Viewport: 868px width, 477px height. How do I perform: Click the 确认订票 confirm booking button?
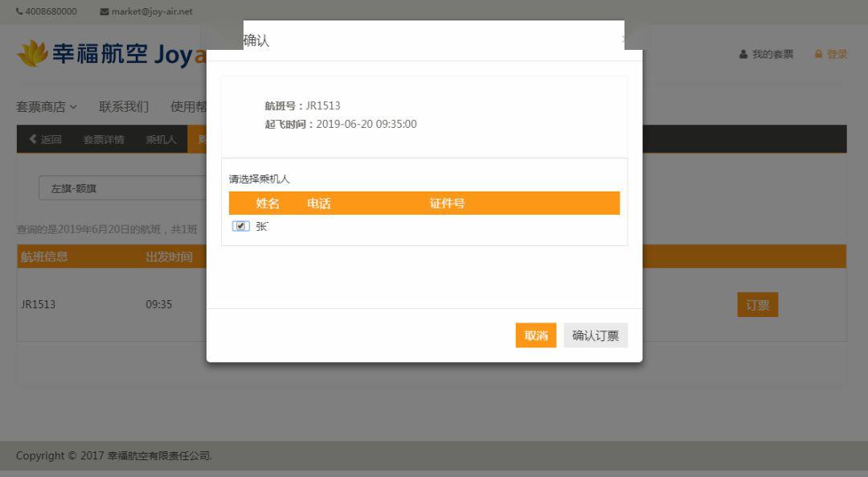pos(595,335)
